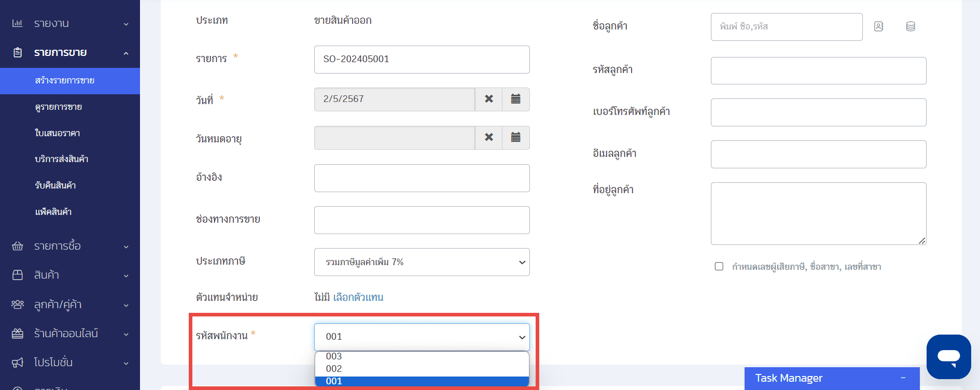Click the customer/partner people icon
The height and width of the screenshot is (390, 980).
[18, 305]
